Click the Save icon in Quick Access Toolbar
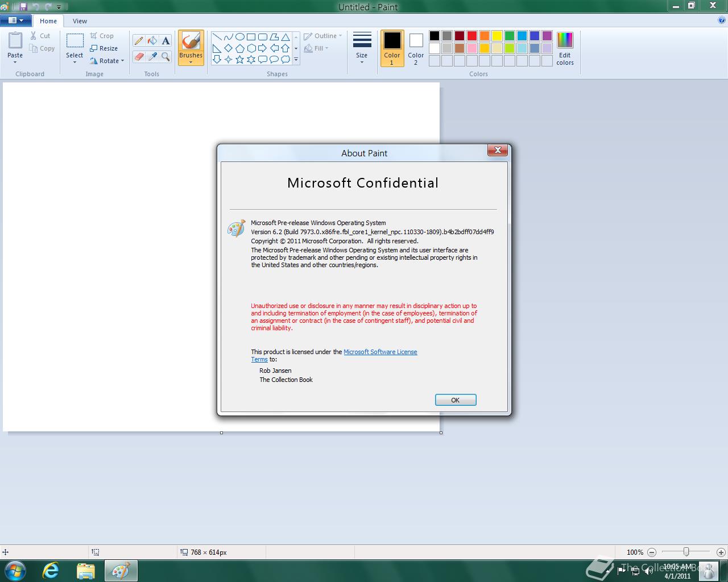This screenshot has height=582, width=728. pos(23,7)
